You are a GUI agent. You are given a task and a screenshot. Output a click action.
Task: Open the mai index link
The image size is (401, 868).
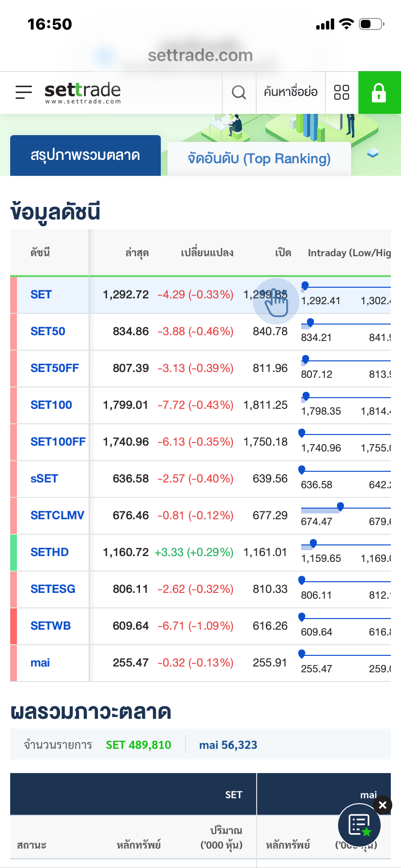40,663
